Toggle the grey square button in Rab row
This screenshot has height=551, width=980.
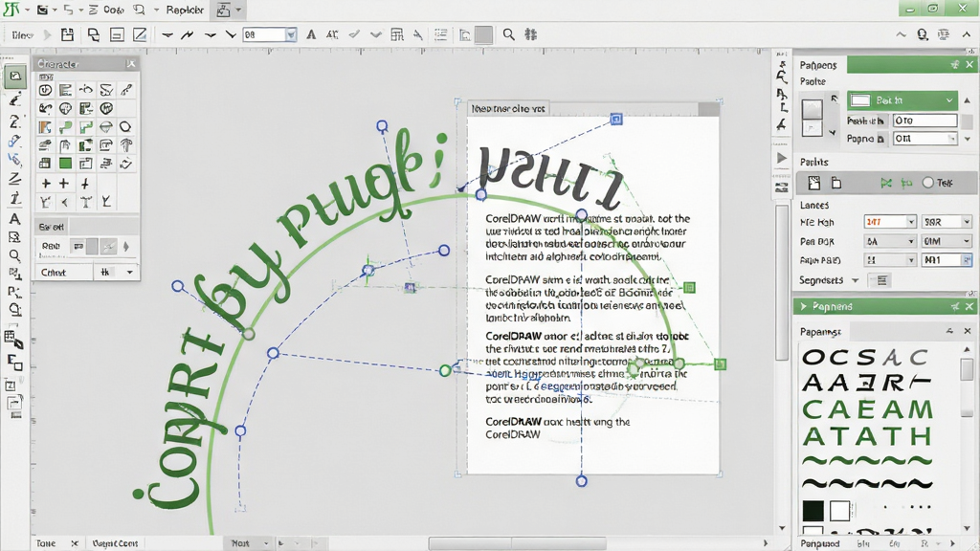pos(92,247)
